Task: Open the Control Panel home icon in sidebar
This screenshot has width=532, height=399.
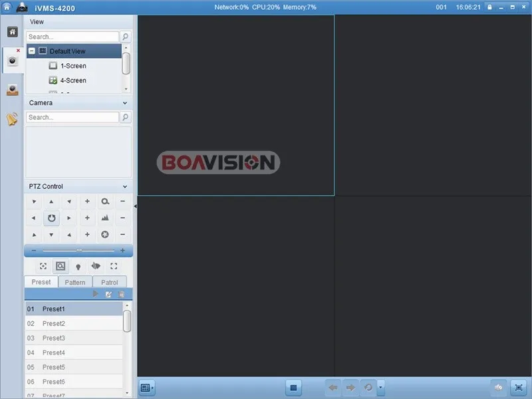Action: (13, 32)
